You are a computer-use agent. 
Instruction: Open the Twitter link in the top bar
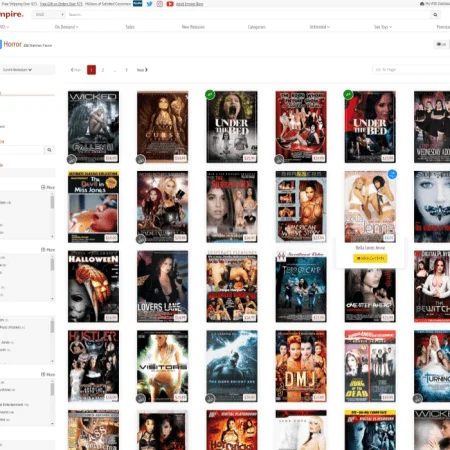coord(149,4)
